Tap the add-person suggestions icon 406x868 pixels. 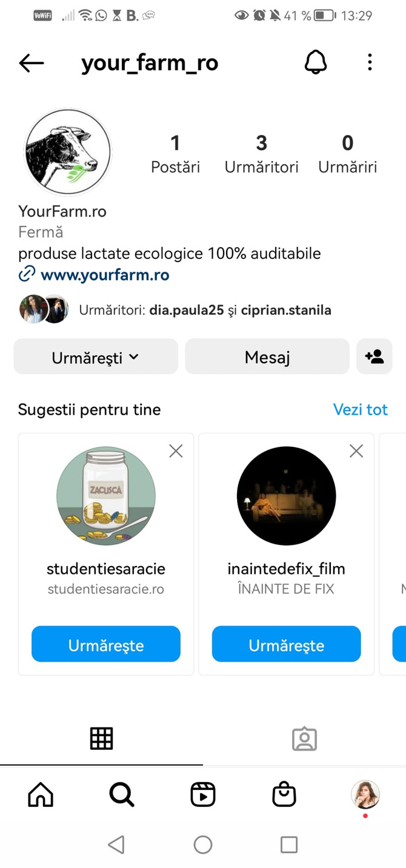(374, 357)
